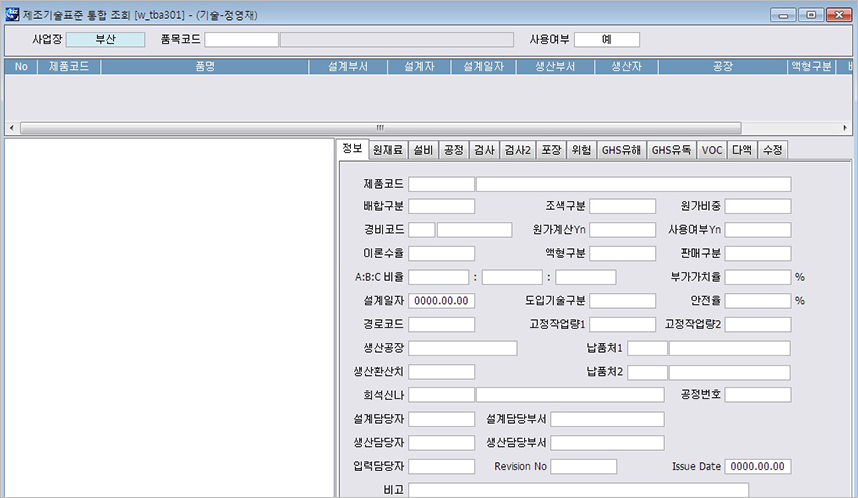Click the 납품처1 code field

click(x=647, y=348)
